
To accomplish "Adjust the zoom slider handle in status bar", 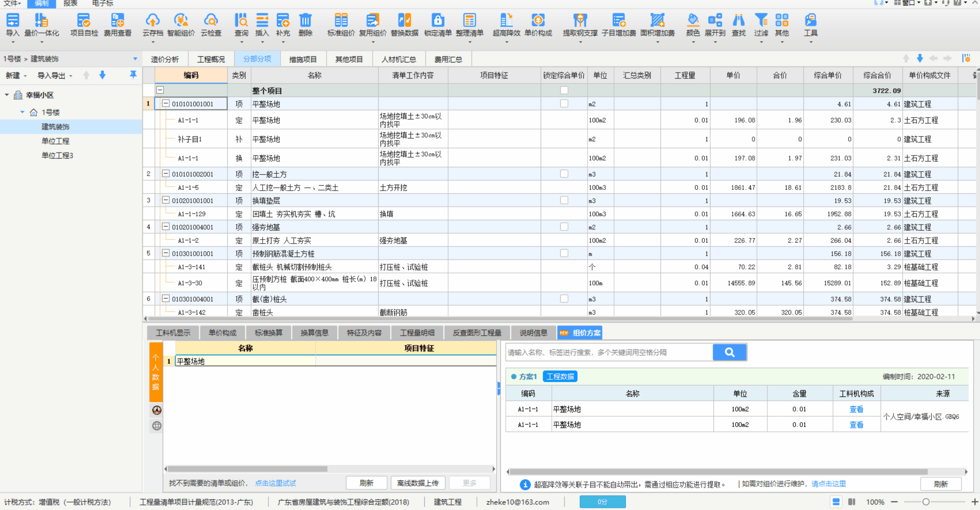I will click(926, 502).
